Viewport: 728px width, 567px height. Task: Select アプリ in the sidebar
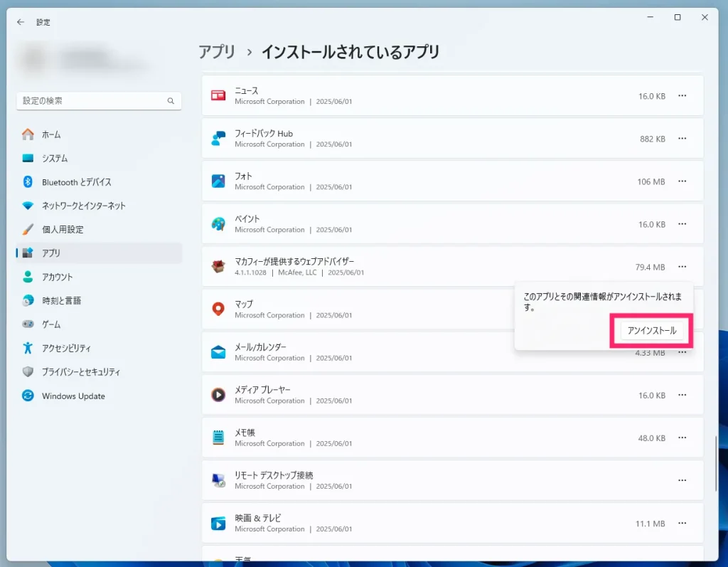[x=98, y=253]
